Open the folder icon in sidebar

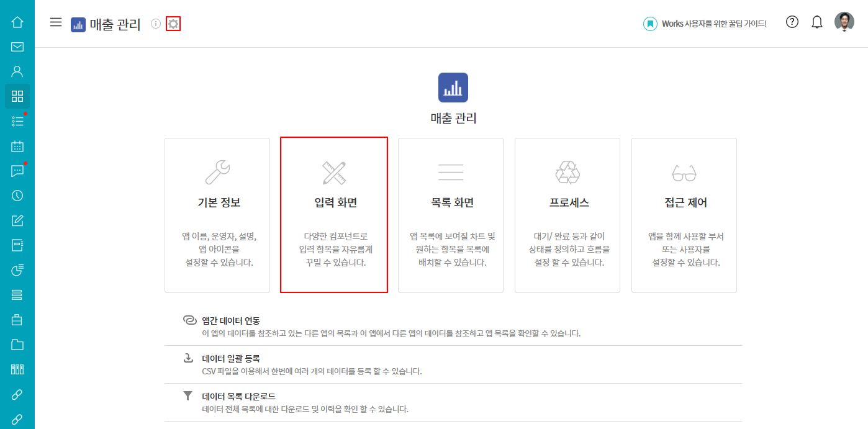tap(17, 345)
